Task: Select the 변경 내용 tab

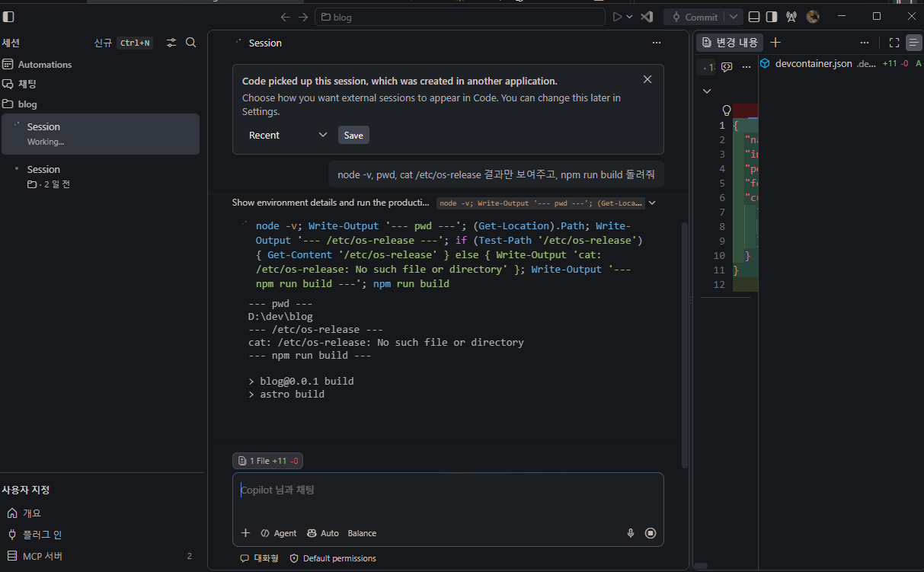Action: (x=730, y=43)
